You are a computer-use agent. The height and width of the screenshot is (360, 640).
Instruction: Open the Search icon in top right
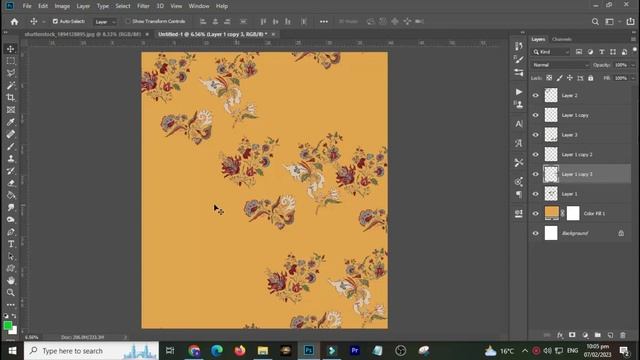click(x=595, y=22)
